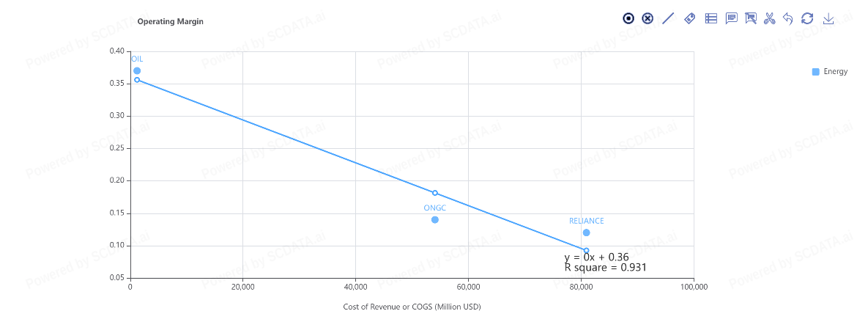Click the speech bubble comment icon

coord(731,18)
